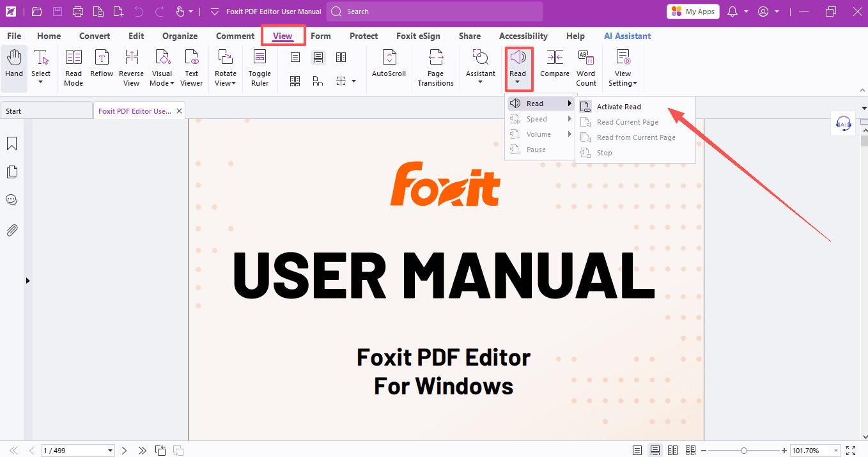Toggle continuous layout in status bar

[655, 451]
